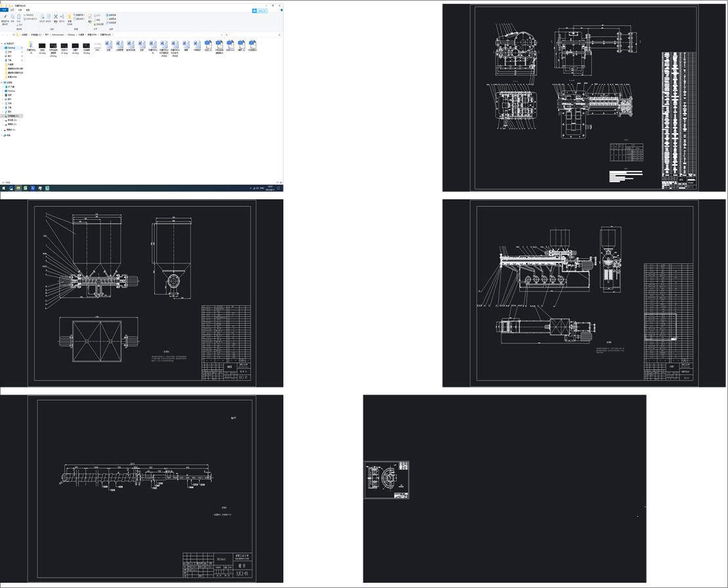Click the Administrator breadcrumb in address bar

(x=58, y=35)
